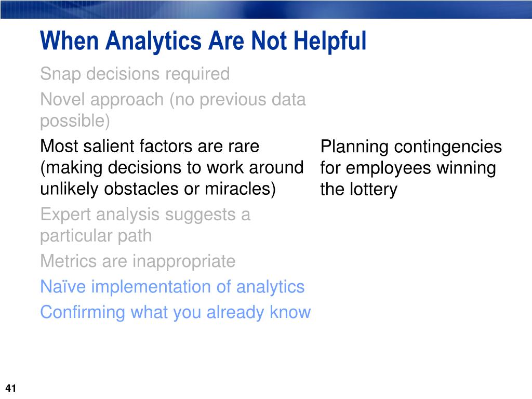Click the word 'possible)' below Novel approach
This screenshot has width=532, height=399.
(x=75, y=121)
